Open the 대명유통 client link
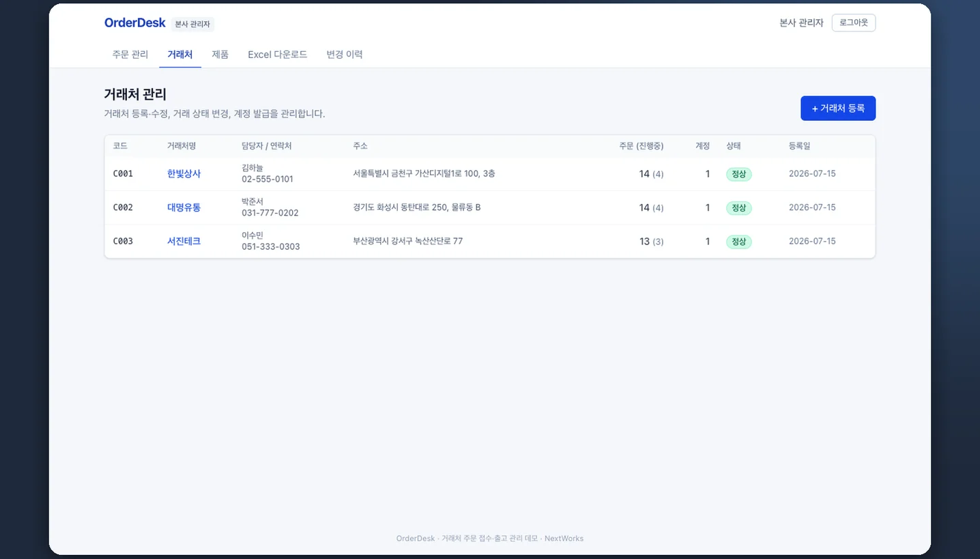Screen dimensions: 980x559 184,207
